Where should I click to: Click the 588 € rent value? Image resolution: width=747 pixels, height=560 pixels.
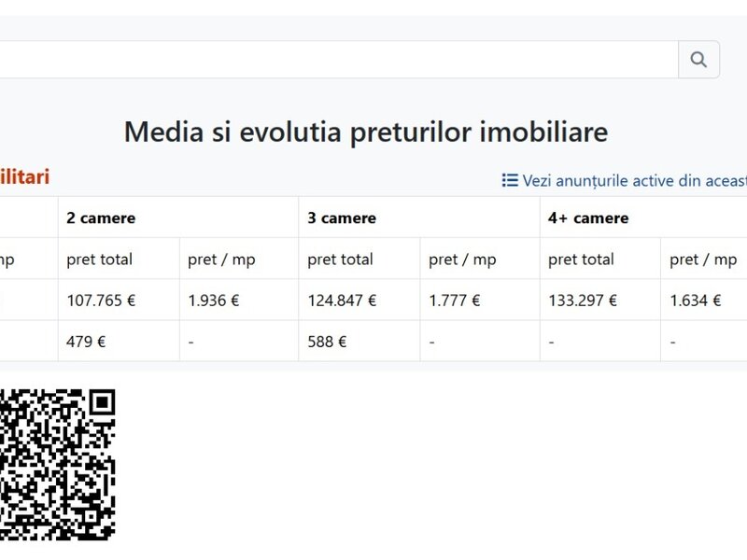point(327,342)
